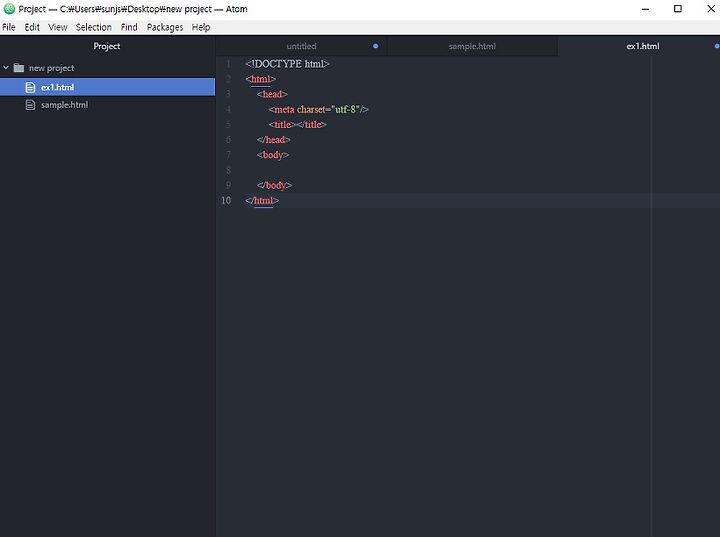Select sample.html in the project tree
The image size is (720, 537).
tap(107, 105)
